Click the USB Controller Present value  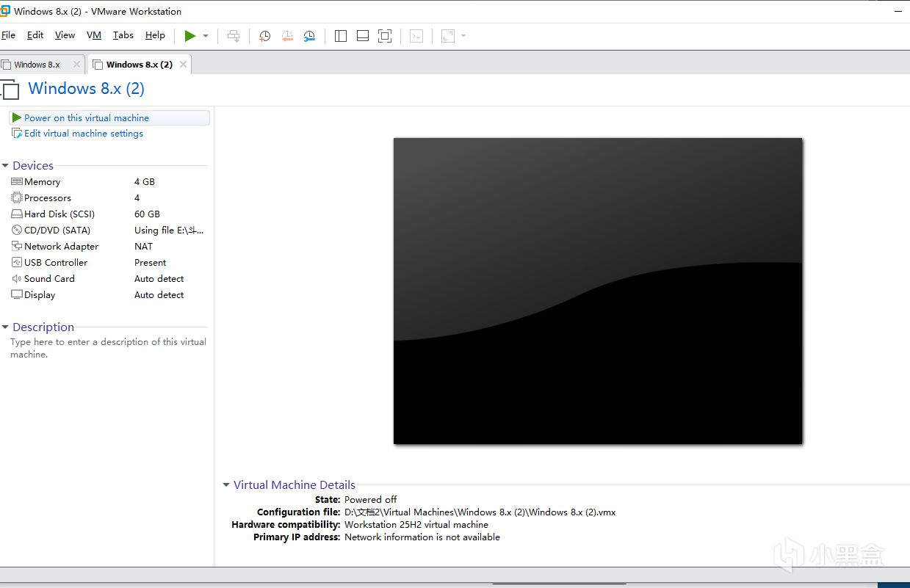151,263
